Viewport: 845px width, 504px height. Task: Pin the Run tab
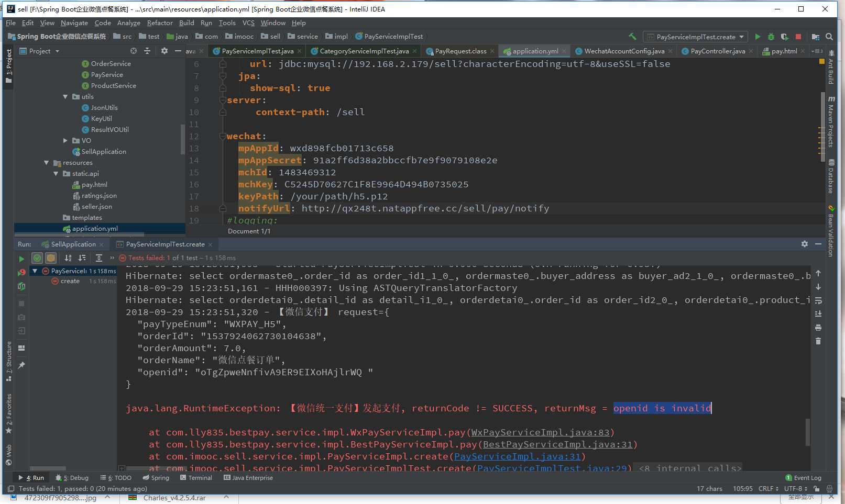pos(21,365)
